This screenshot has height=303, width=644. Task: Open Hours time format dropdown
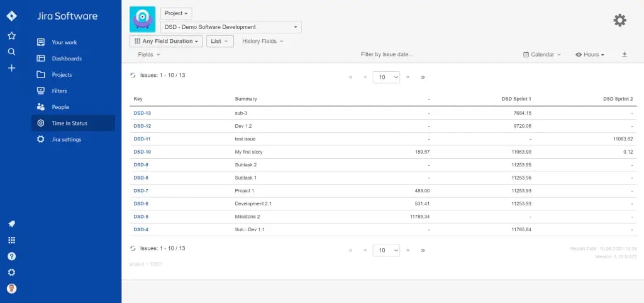[x=590, y=54]
